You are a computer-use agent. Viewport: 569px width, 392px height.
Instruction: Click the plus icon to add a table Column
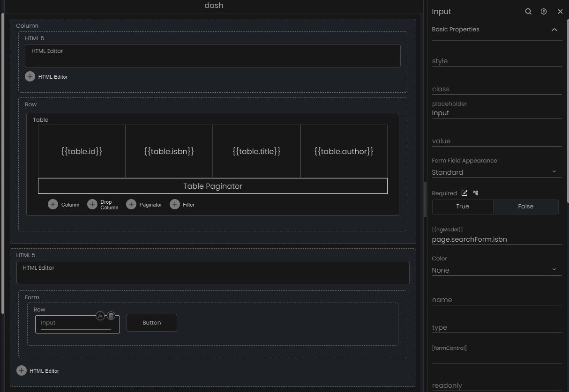[x=53, y=204]
